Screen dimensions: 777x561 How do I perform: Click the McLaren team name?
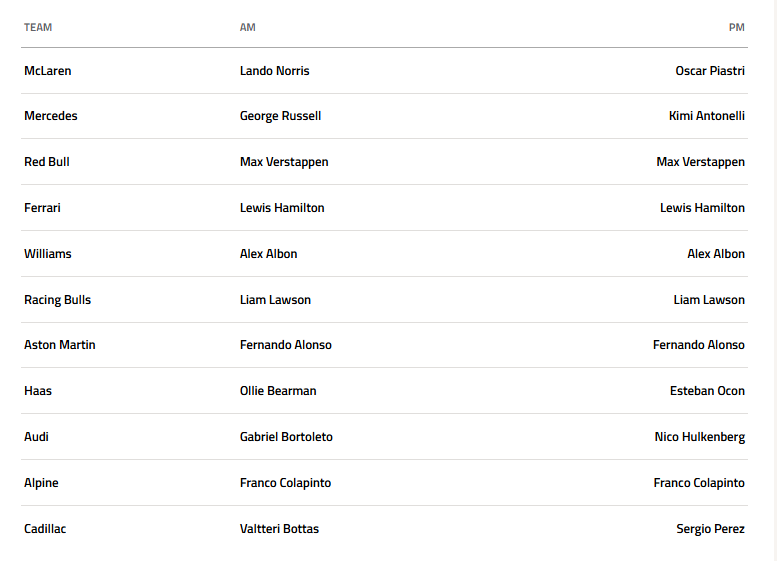(48, 71)
